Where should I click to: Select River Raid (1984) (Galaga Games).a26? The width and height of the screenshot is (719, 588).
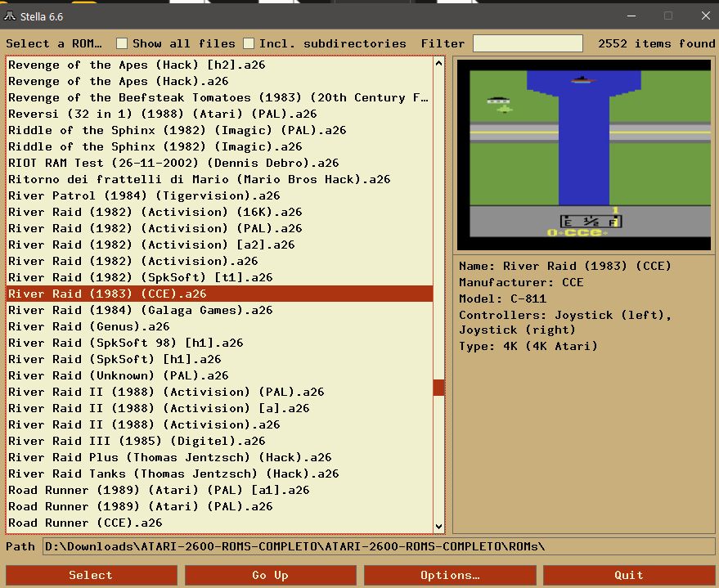click(x=220, y=310)
